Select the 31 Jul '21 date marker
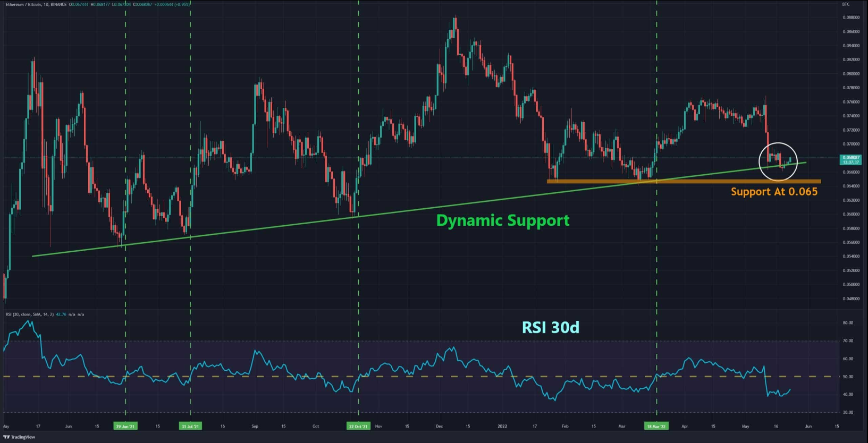This screenshot has height=443, width=868. pyautogui.click(x=190, y=426)
